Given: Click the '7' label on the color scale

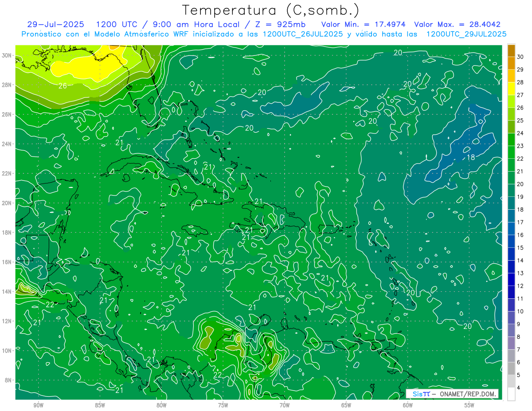Looking at the screenshot, I should tap(519, 350).
